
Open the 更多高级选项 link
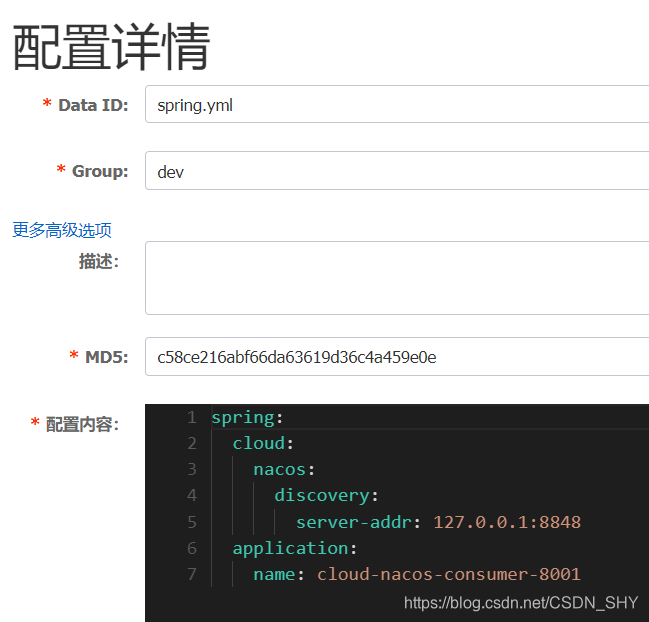[x=62, y=230]
